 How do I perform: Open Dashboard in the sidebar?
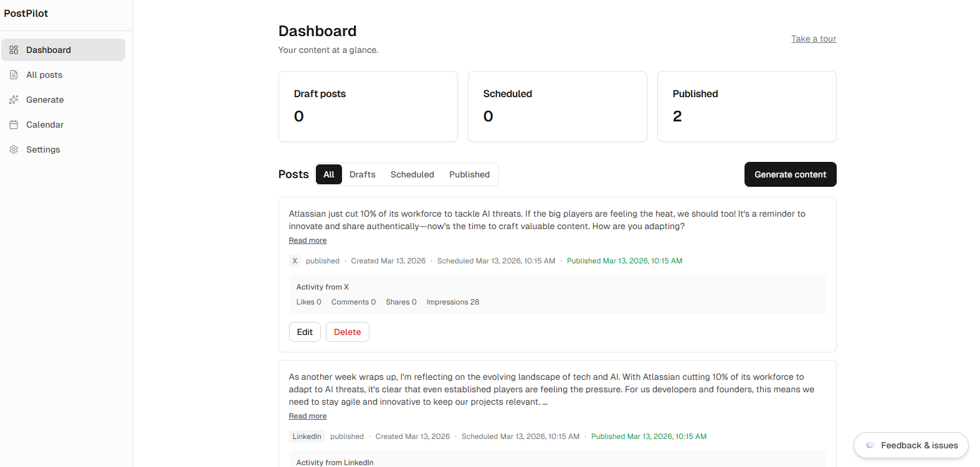click(63, 50)
